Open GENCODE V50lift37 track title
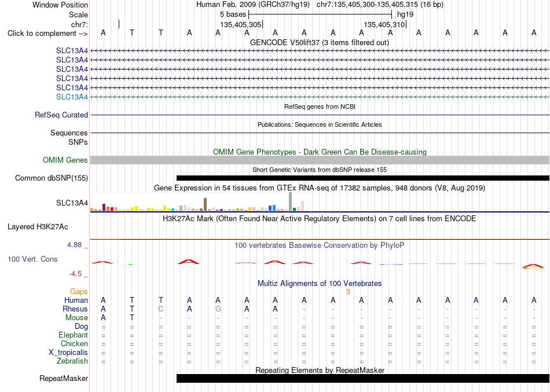This screenshot has width=550, height=392. pyautogui.click(x=319, y=42)
